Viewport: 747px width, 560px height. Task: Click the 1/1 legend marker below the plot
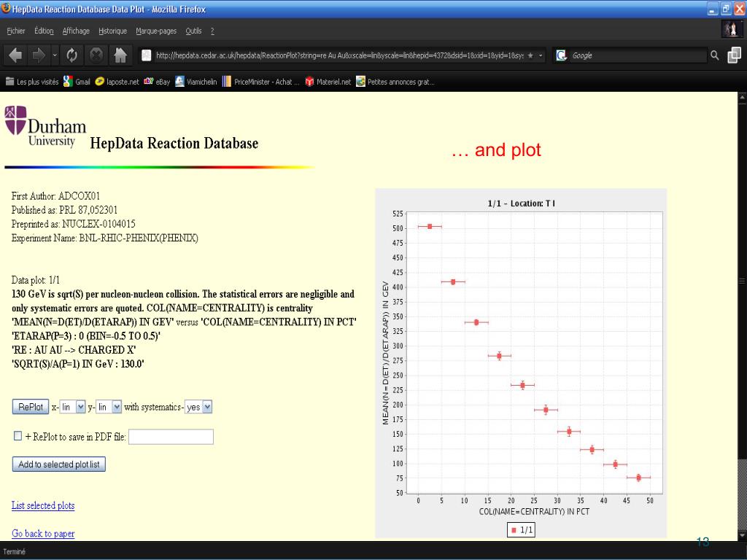click(514, 530)
